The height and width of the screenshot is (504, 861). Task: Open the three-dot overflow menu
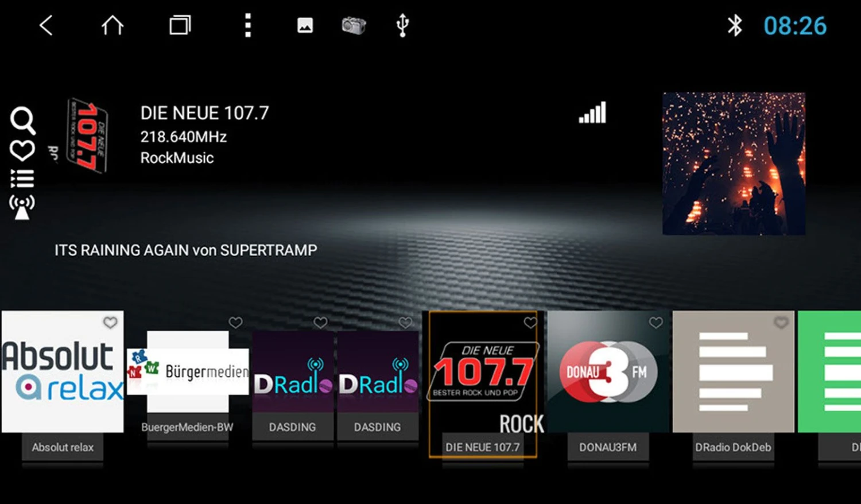click(248, 25)
